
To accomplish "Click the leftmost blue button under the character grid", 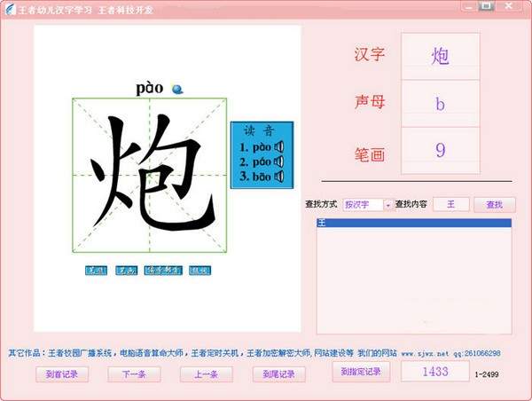I will point(96,271).
